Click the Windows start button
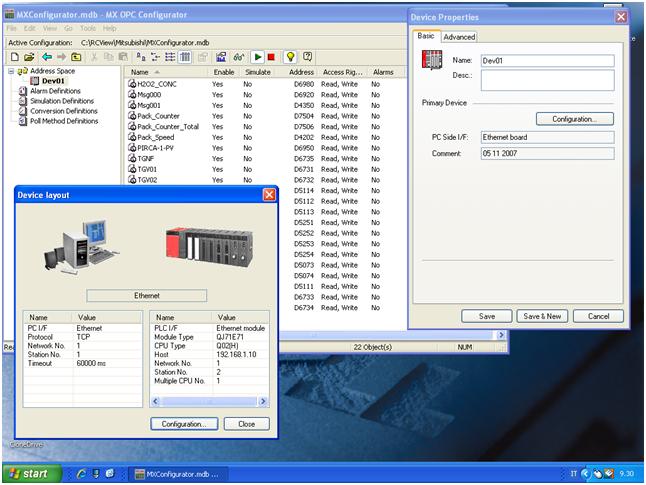The height and width of the screenshot is (485, 646). 32,473
